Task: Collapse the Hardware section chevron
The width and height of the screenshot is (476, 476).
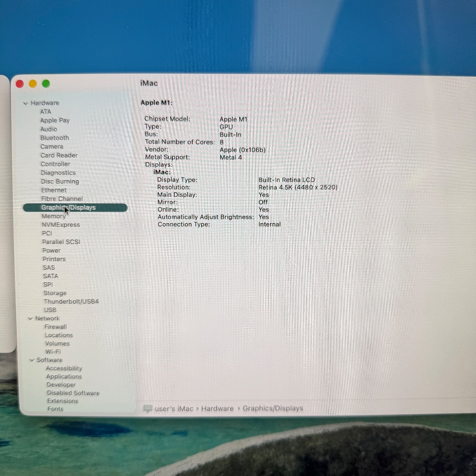Action: point(26,103)
